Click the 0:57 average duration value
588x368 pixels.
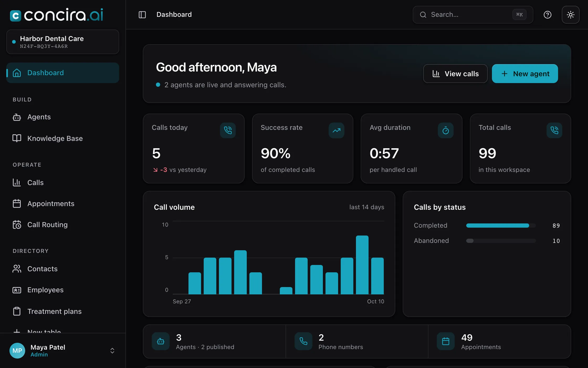[384, 153]
